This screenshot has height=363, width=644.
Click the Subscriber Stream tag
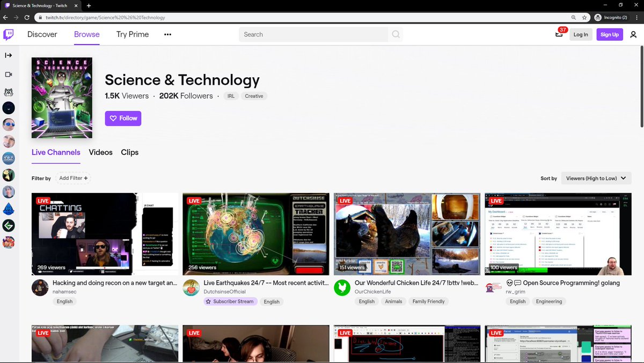(x=231, y=301)
